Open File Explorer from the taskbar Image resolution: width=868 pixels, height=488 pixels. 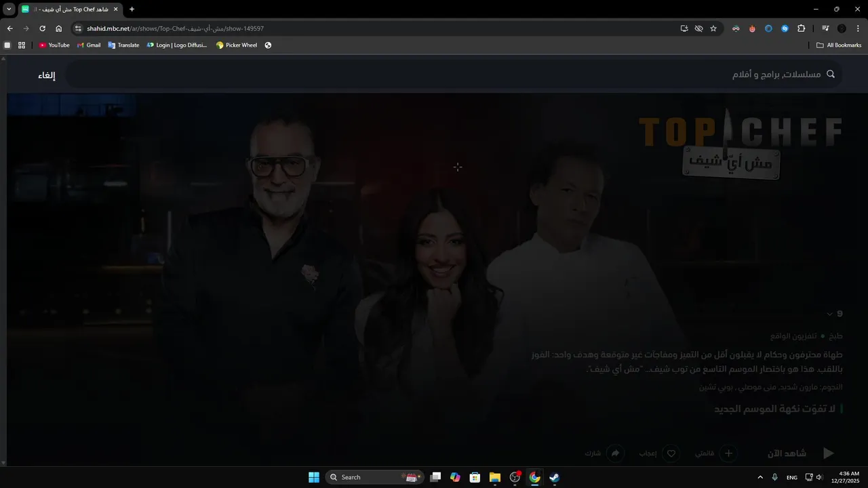[495, 477]
